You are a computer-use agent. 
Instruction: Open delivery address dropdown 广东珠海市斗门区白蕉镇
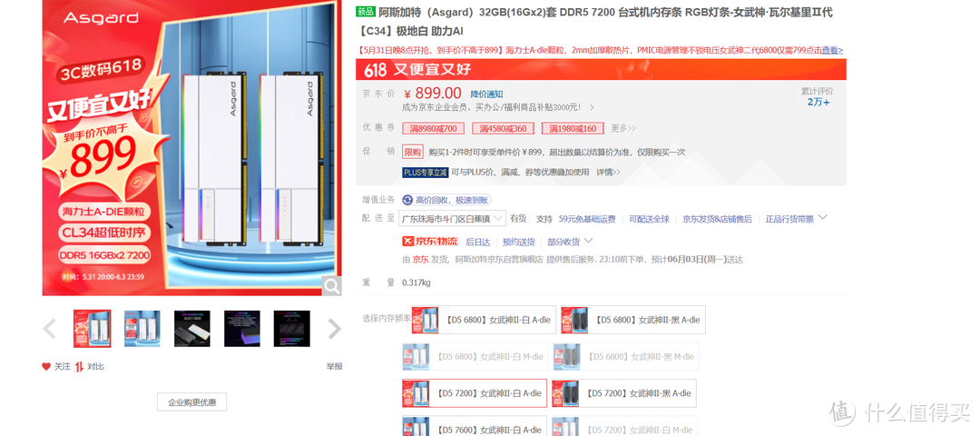pos(452,218)
